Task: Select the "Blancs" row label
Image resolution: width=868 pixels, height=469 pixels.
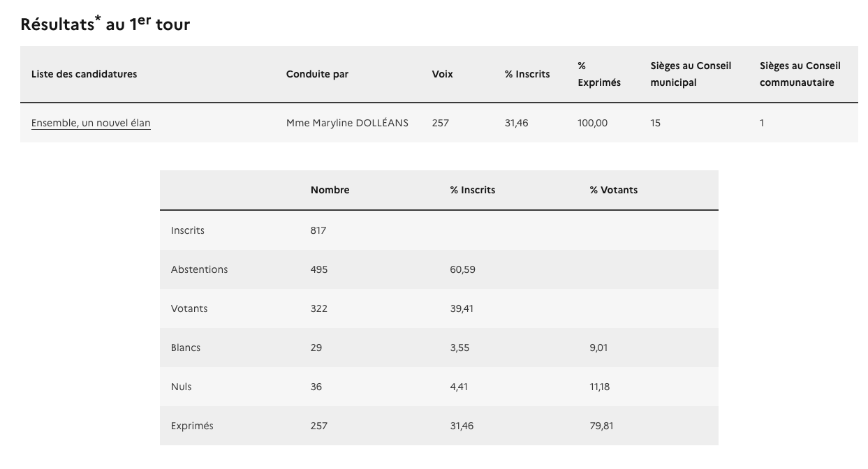Action: tap(185, 348)
